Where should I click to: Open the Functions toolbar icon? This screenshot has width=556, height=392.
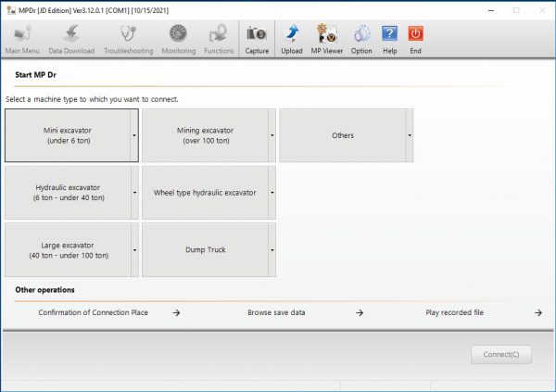click(x=219, y=39)
